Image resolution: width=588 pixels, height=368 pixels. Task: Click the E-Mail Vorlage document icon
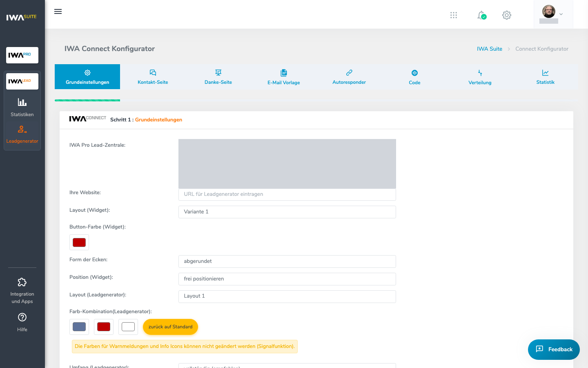click(x=284, y=73)
